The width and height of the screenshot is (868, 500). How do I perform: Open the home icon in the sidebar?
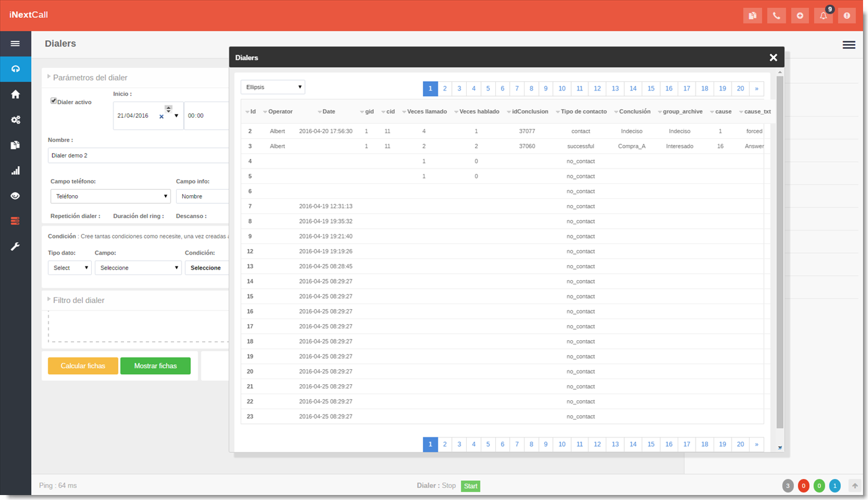(x=15, y=94)
